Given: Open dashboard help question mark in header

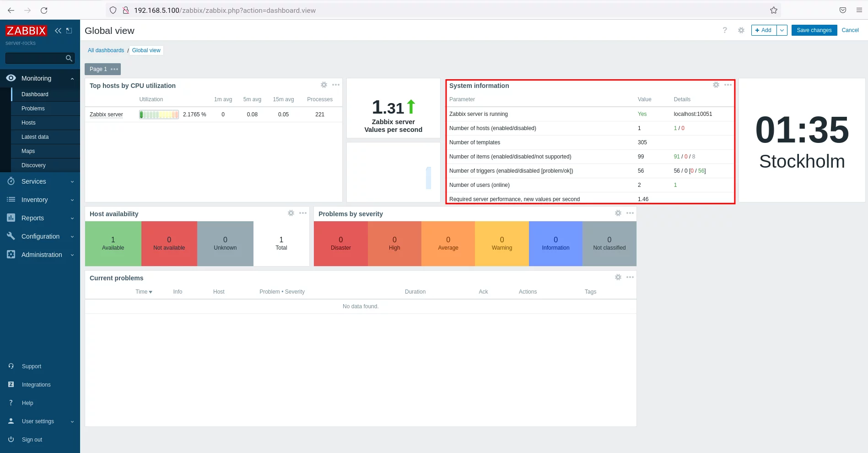Looking at the screenshot, I should tap(725, 30).
